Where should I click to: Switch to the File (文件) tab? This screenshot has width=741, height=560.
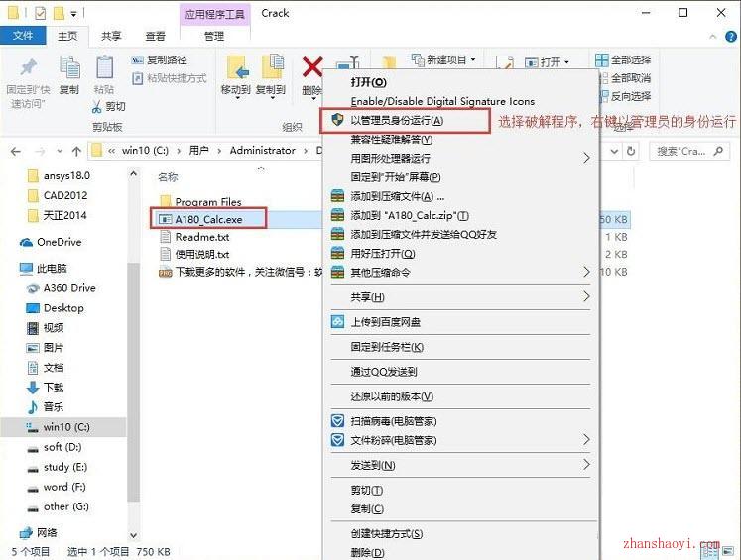click(x=23, y=36)
